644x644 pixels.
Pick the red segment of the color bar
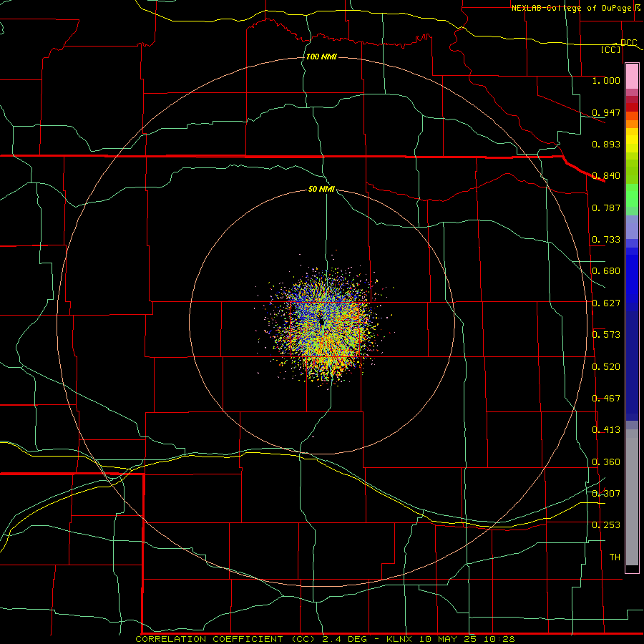click(x=632, y=107)
